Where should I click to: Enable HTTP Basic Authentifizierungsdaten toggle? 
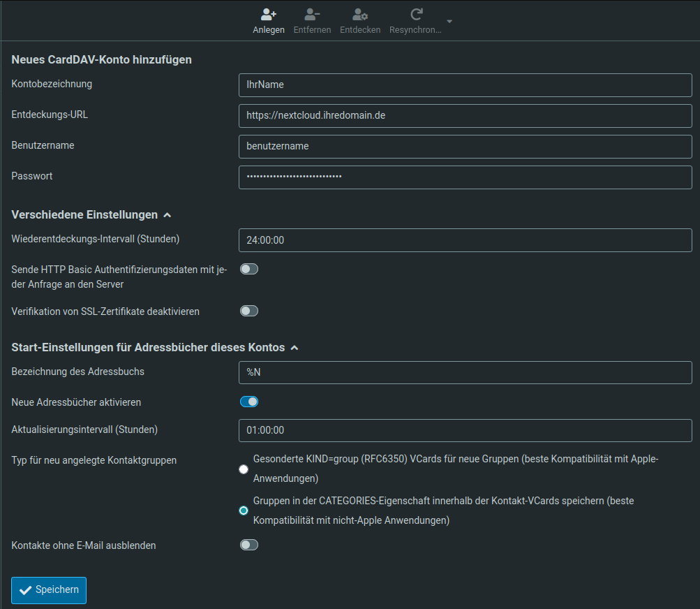click(x=249, y=269)
